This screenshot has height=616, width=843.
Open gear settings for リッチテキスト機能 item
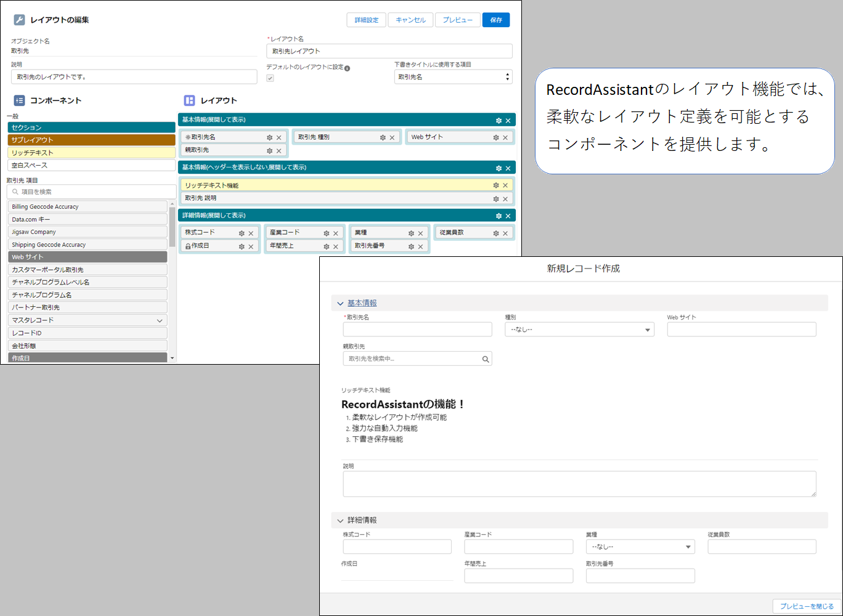496,185
